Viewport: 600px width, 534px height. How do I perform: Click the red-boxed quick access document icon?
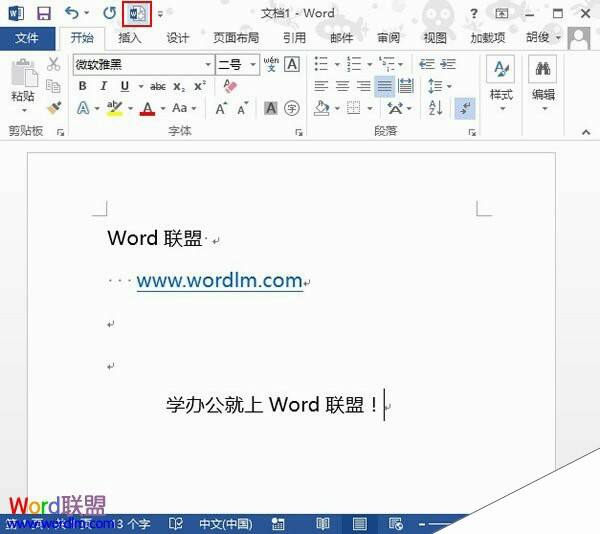[137, 14]
